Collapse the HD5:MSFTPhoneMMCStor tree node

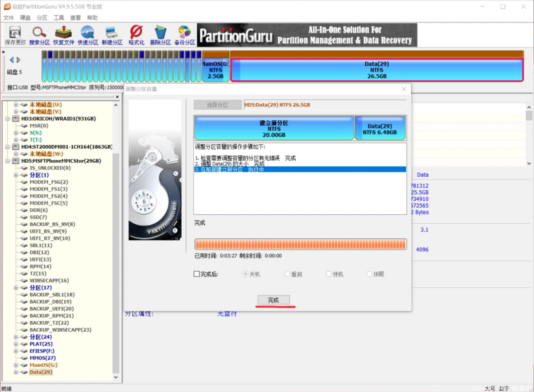tap(8, 161)
